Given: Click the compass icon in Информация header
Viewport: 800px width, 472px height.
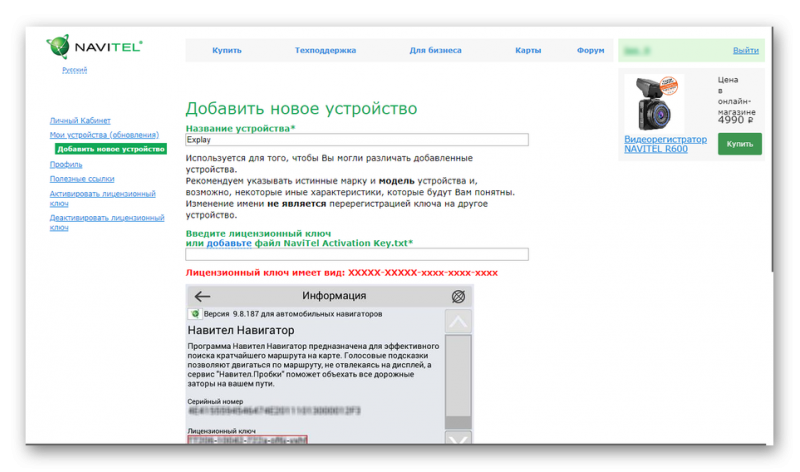Looking at the screenshot, I should [458, 296].
